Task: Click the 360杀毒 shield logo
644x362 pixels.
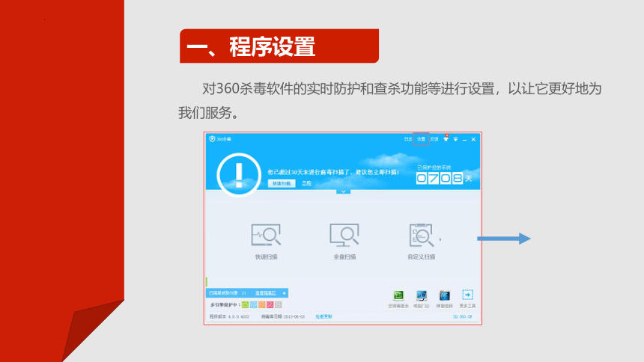Action: [x=212, y=139]
